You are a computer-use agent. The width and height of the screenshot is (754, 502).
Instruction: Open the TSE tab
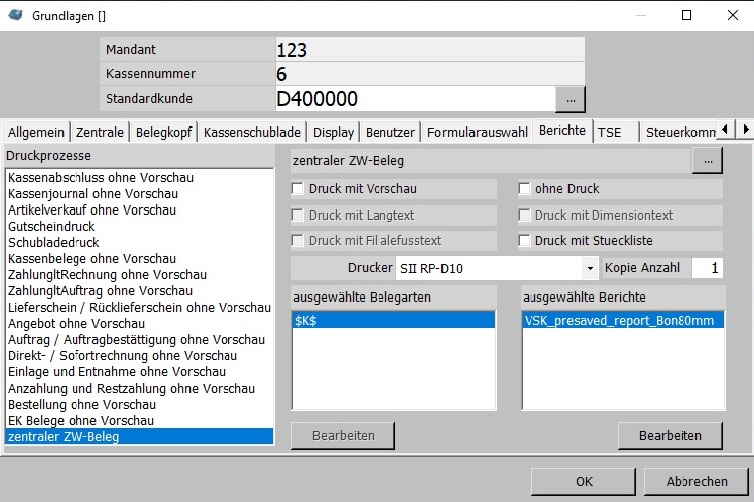(609, 132)
